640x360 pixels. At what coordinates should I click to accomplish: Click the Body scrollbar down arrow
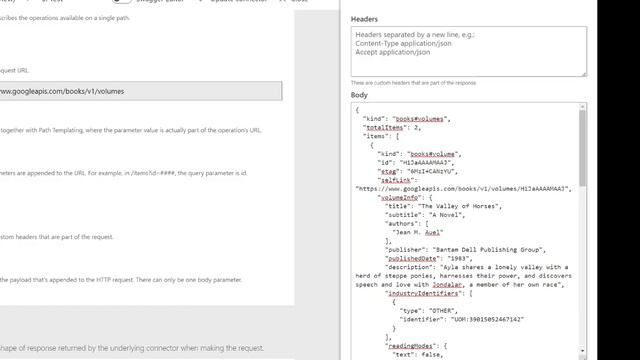pyautogui.click(x=582, y=351)
